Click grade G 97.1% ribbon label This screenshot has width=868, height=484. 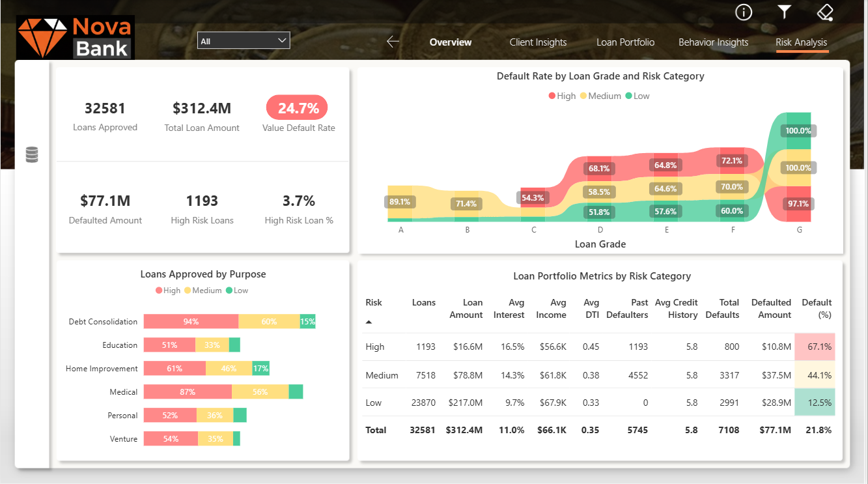[798, 204]
